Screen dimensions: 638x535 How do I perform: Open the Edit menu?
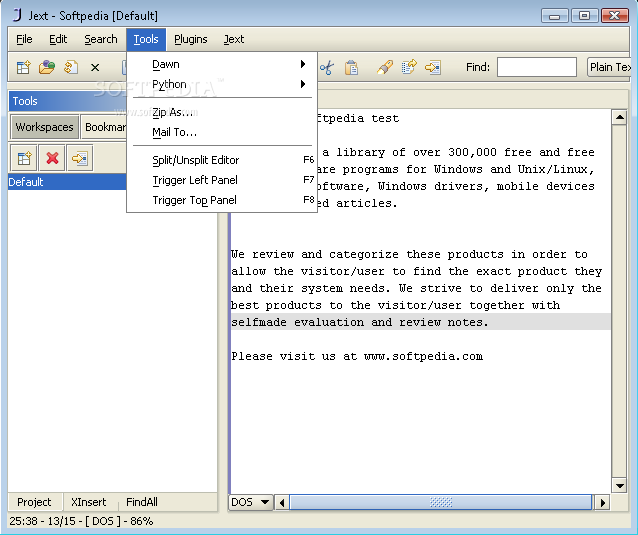coord(58,39)
